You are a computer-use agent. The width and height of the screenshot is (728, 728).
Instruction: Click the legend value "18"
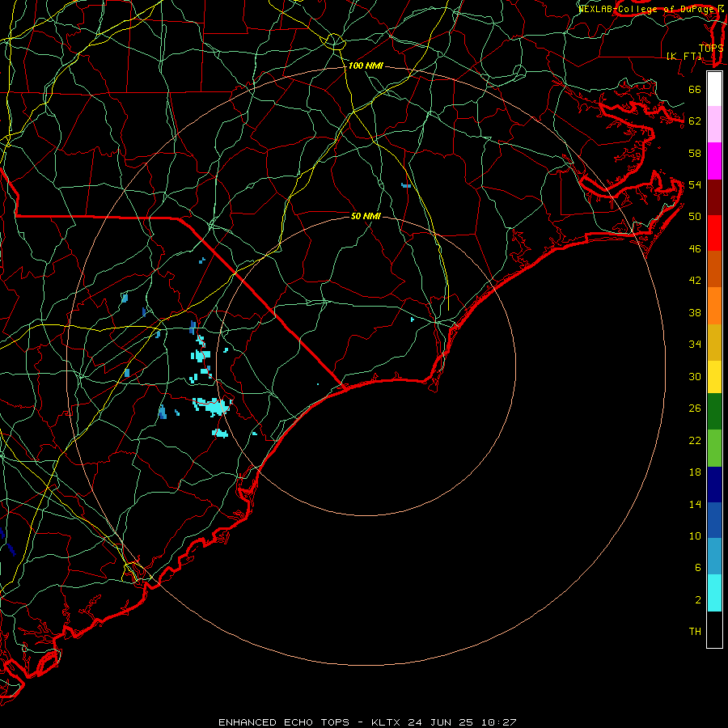[695, 472]
